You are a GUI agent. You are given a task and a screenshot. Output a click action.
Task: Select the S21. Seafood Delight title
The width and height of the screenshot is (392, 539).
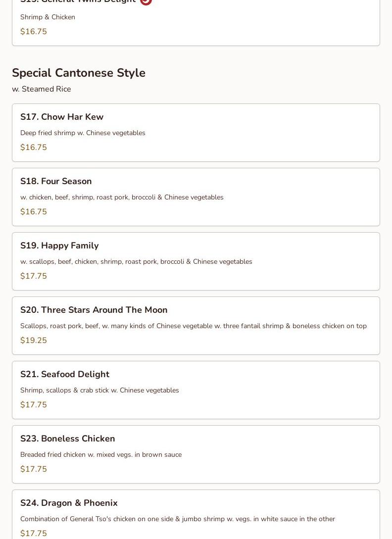pos(65,374)
